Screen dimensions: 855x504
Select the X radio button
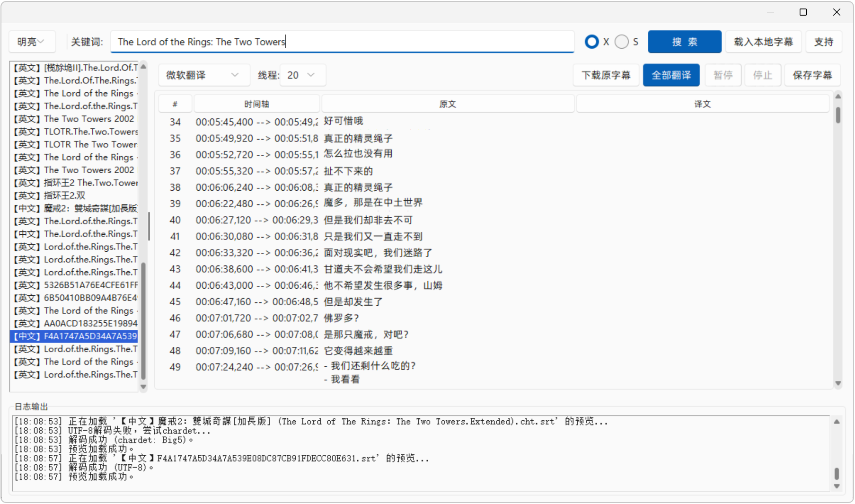pyautogui.click(x=591, y=42)
